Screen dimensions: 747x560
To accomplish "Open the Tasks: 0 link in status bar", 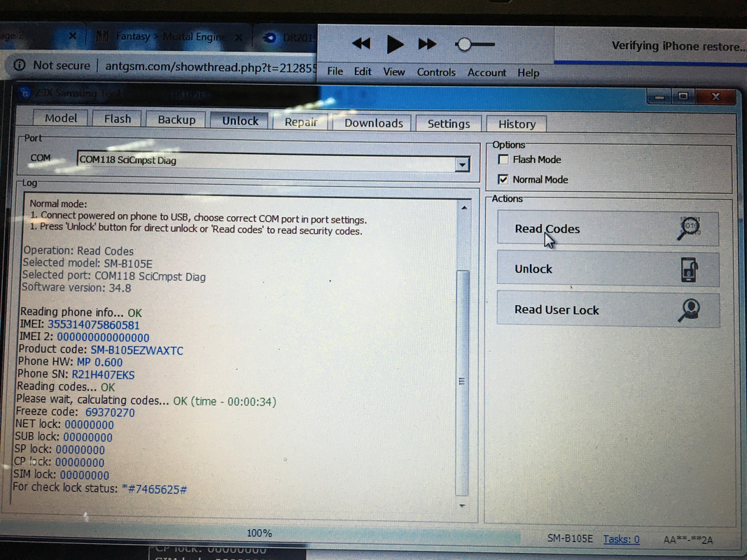I will (621, 539).
